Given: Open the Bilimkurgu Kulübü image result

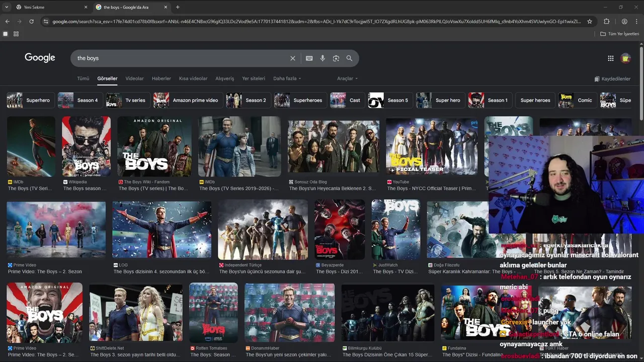Looking at the screenshot, I should point(387,313).
